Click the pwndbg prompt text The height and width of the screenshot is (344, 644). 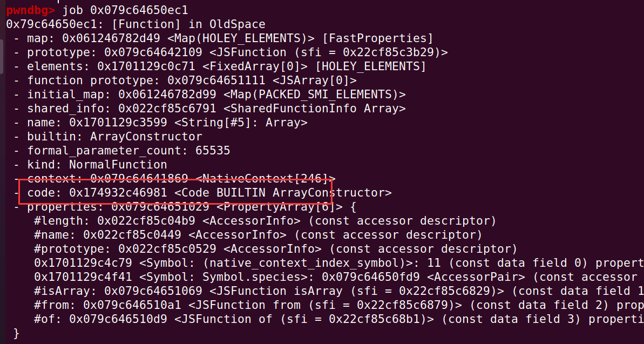30,10
